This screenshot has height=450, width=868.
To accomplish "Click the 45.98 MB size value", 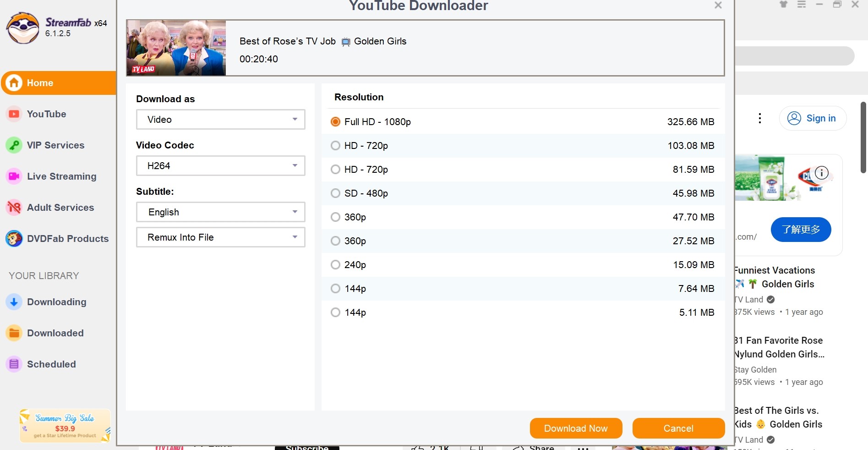I will tap(693, 193).
